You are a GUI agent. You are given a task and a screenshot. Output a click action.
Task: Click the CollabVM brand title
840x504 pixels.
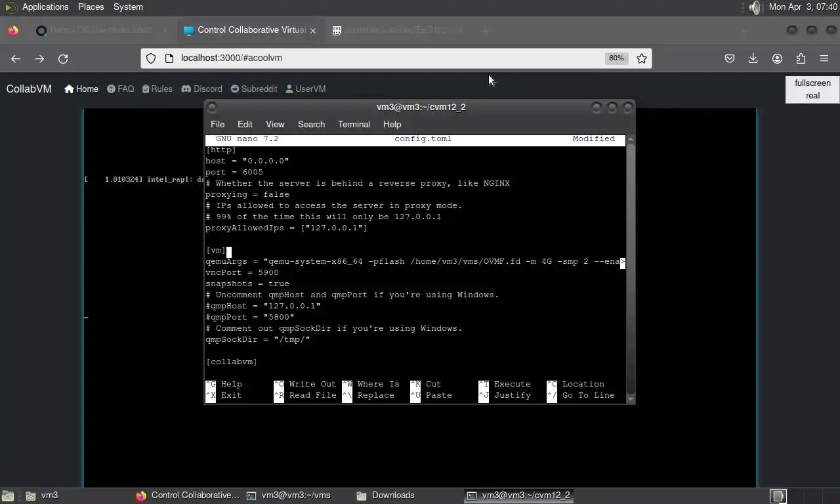pyautogui.click(x=29, y=89)
